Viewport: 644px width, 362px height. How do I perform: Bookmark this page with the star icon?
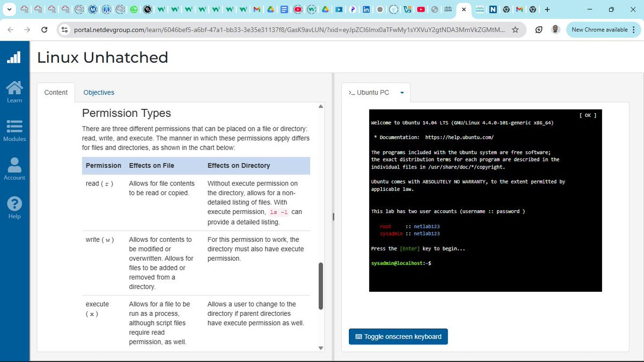[x=515, y=30]
